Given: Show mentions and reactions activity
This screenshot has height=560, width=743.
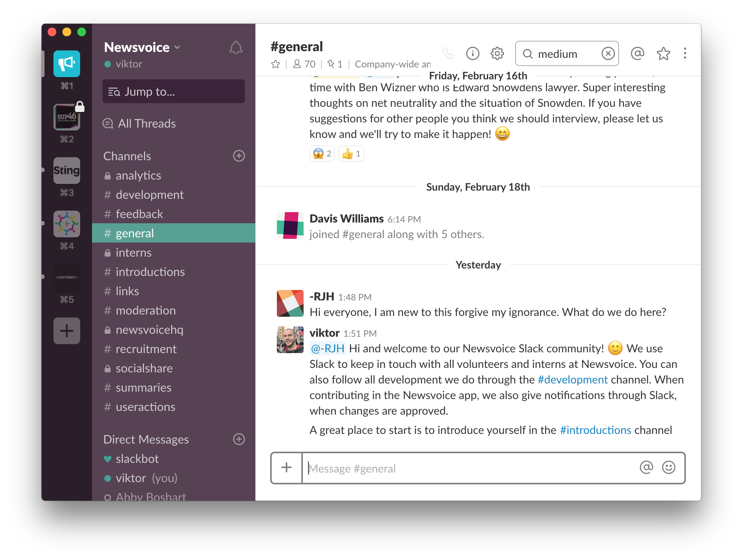Looking at the screenshot, I should pos(637,53).
